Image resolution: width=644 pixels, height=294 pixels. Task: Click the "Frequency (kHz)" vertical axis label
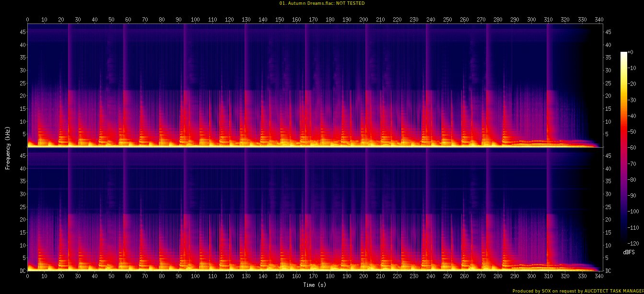8,147
